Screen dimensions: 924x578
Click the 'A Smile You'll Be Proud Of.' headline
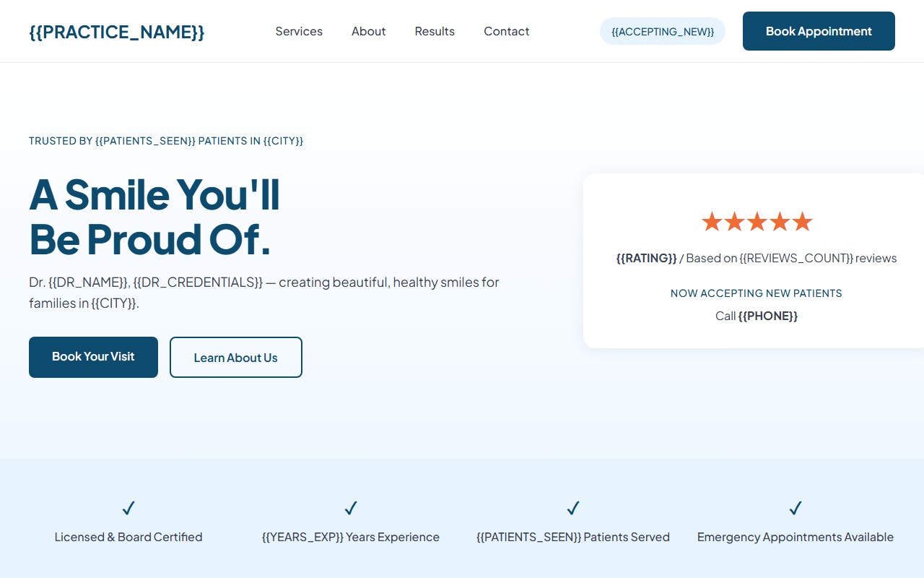pyautogui.click(x=154, y=217)
